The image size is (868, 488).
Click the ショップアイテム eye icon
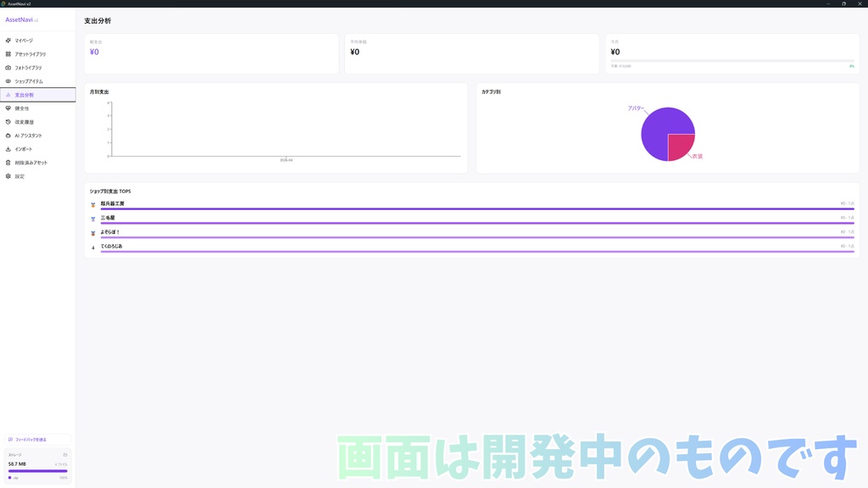8,80
